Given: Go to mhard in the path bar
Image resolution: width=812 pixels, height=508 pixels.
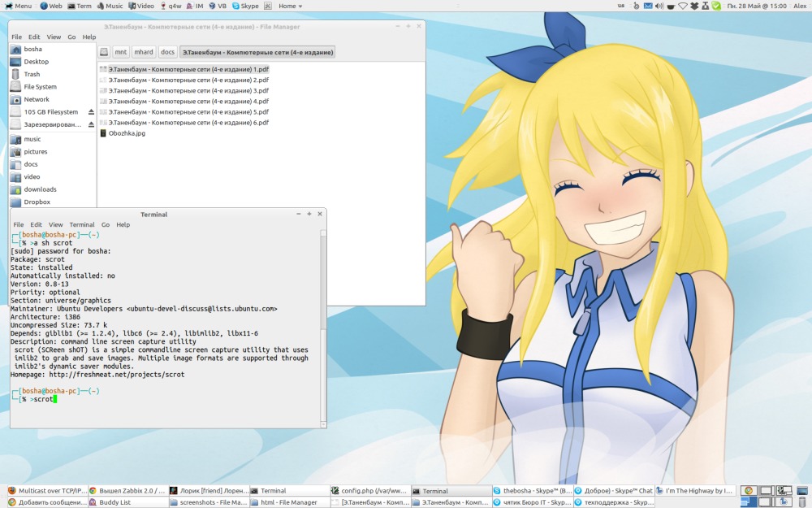Looking at the screenshot, I should [144, 52].
